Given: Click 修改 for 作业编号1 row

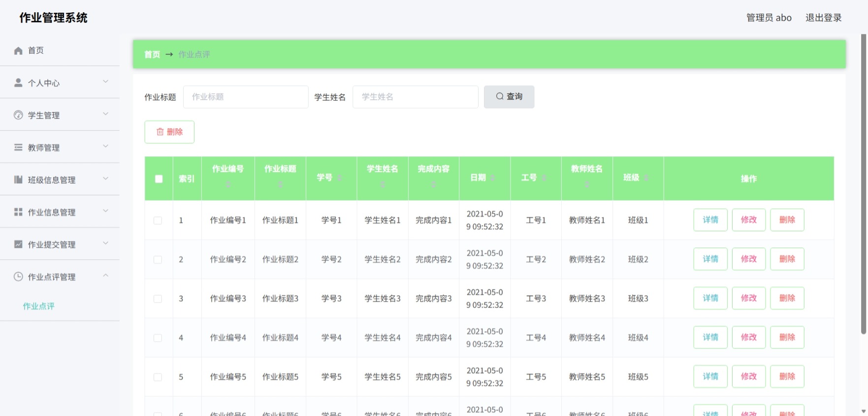Looking at the screenshot, I should pos(749,220).
